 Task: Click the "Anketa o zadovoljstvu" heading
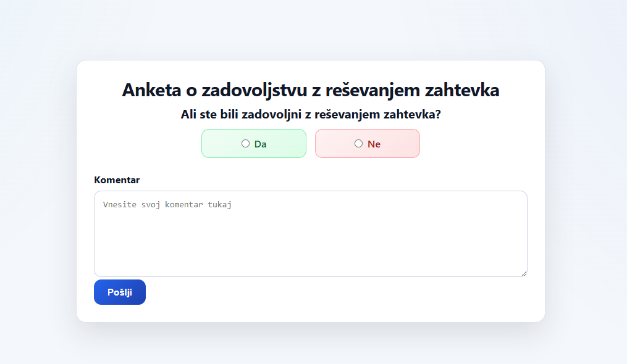click(311, 89)
